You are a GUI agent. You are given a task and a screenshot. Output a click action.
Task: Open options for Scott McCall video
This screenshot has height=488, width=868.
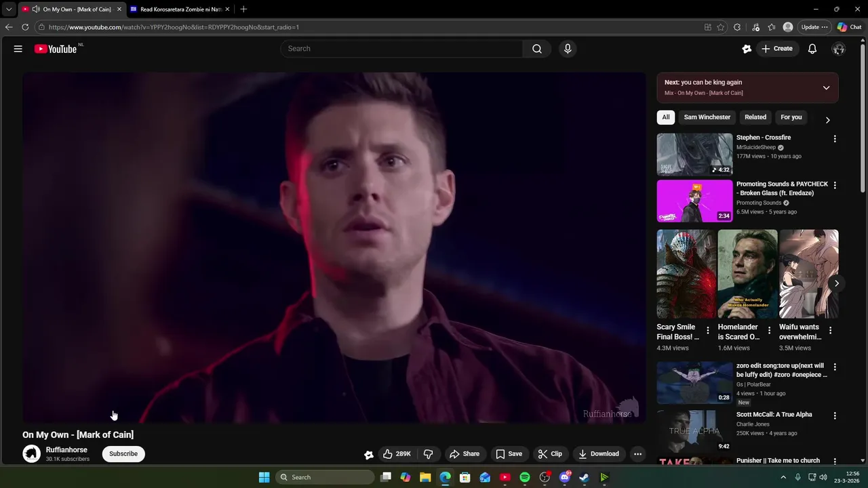tap(835, 416)
